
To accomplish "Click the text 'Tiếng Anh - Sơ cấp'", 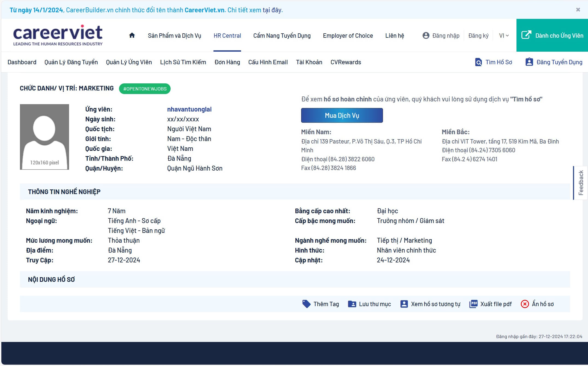I will pyautogui.click(x=134, y=221).
